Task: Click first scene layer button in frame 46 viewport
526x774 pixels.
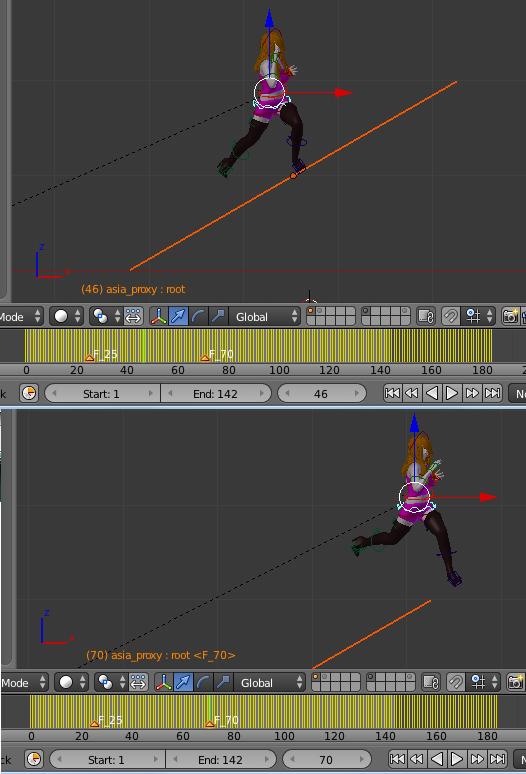Action: point(310,311)
